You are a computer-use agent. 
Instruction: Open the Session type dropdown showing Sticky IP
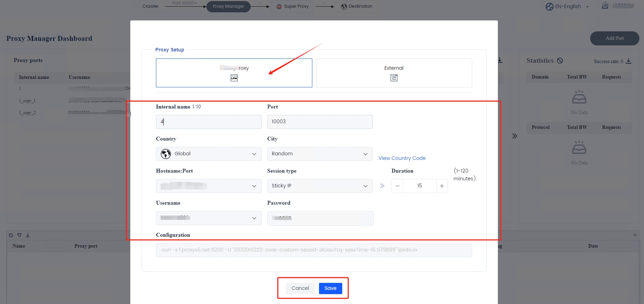coord(320,186)
